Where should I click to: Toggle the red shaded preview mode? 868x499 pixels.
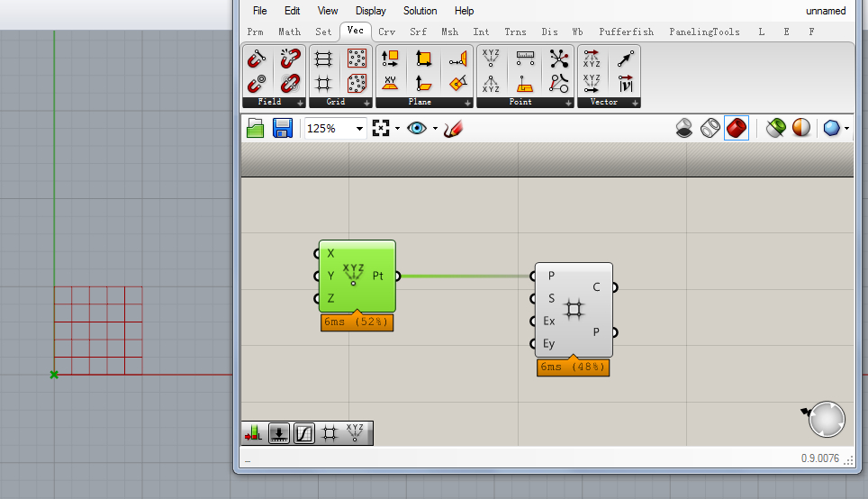click(x=737, y=128)
